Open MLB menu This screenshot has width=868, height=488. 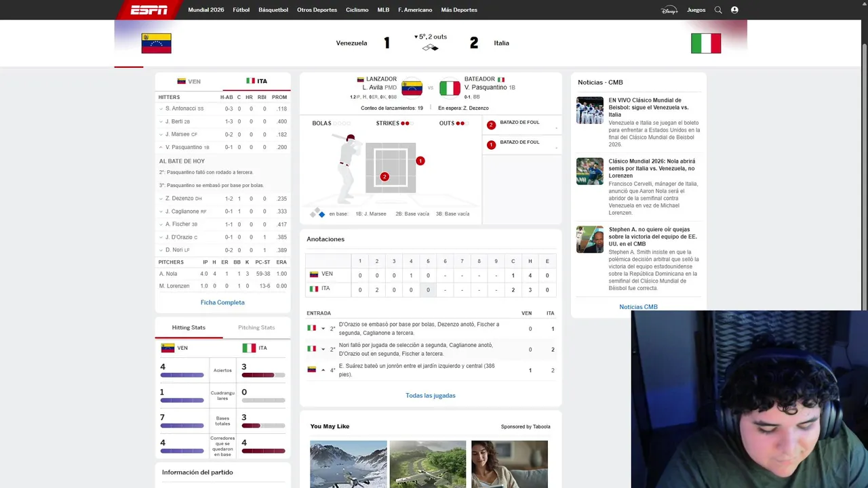point(383,10)
